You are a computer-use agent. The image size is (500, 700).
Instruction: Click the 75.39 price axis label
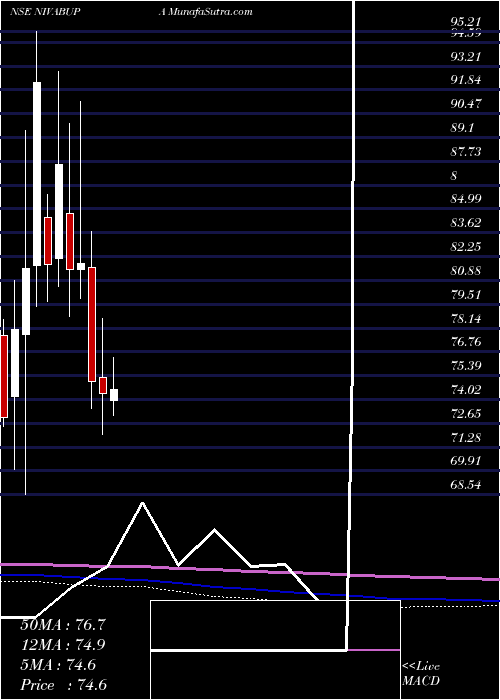point(465,366)
